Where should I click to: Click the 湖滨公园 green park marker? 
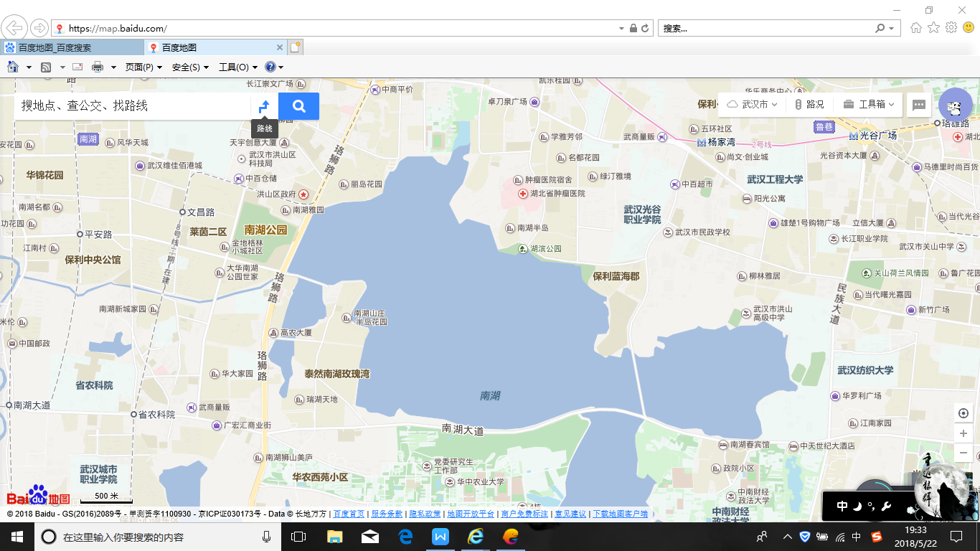tap(523, 249)
